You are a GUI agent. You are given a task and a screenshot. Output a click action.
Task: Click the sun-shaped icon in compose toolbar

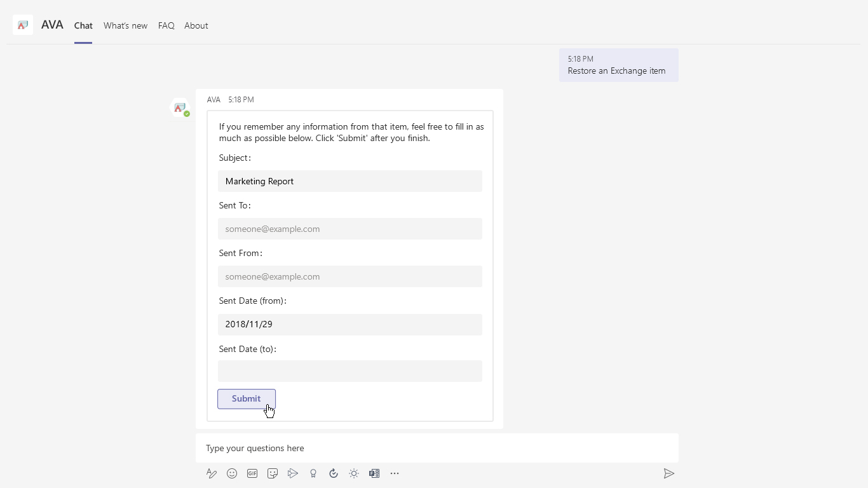click(x=354, y=473)
